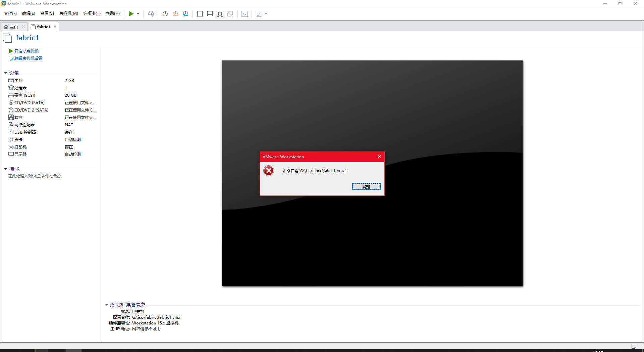This screenshot has width=644, height=352.
Task: Collapse the 虚拟机详细信息 section
Action: [107, 305]
